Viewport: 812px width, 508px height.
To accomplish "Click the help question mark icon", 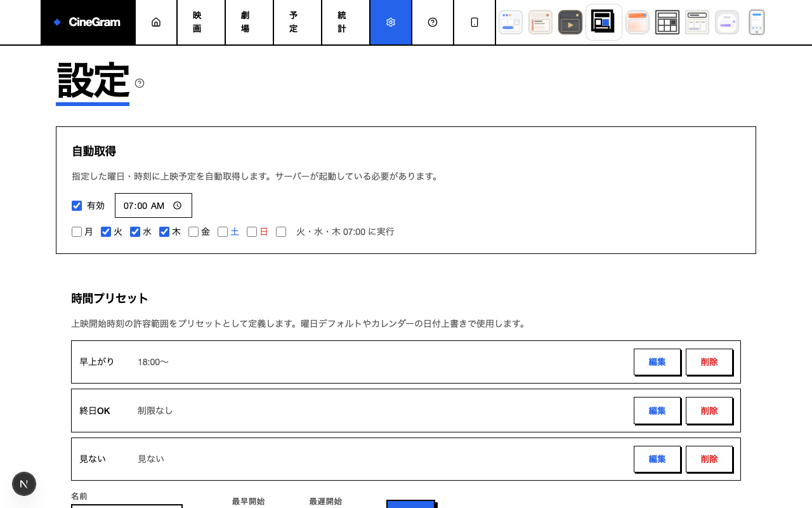I will (x=433, y=22).
